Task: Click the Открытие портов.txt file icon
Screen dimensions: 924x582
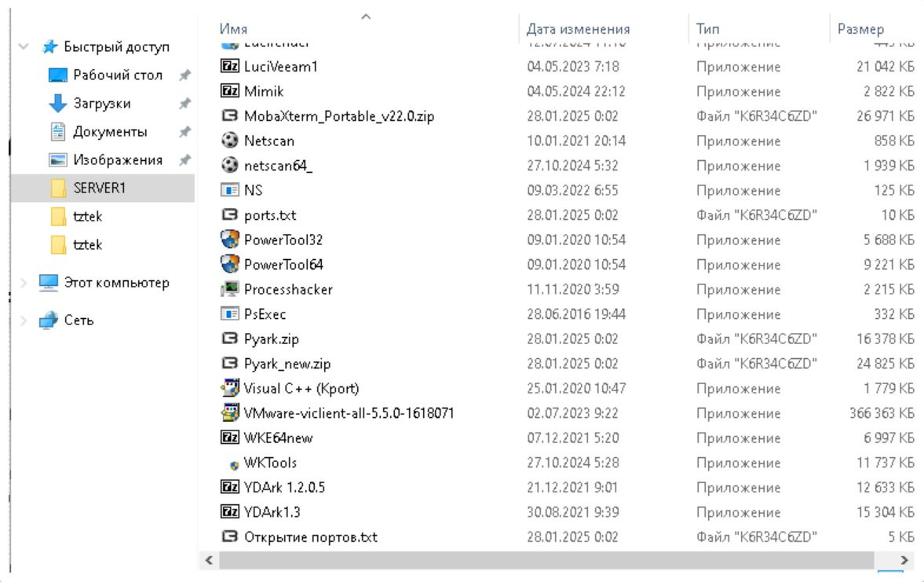Action: pos(229,536)
